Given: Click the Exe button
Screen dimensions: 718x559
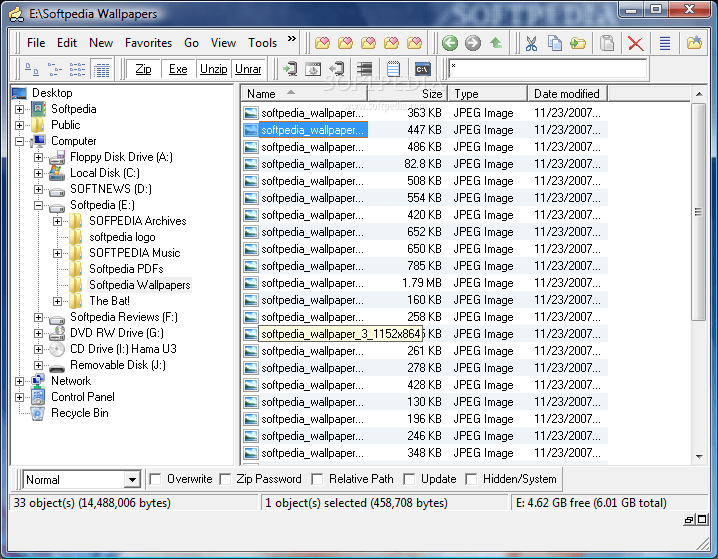Looking at the screenshot, I should pos(178,69).
